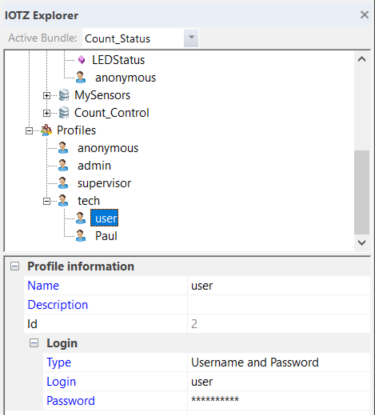The height and width of the screenshot is (415, 375).
Task: Open the Active Bundle dropdown arrow
Action: pos(191,38)
